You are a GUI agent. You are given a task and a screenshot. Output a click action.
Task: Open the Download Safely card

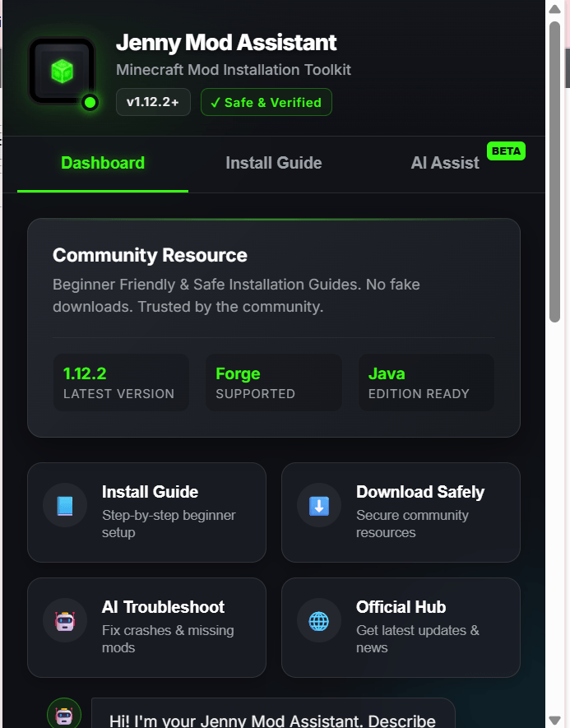click(401, 512)
